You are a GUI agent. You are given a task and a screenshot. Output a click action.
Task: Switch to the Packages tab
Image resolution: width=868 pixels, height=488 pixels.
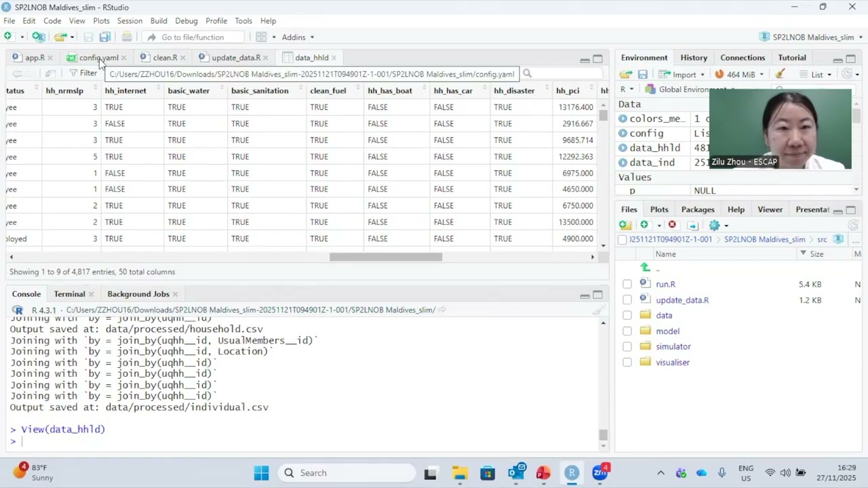tap(698, 209)
